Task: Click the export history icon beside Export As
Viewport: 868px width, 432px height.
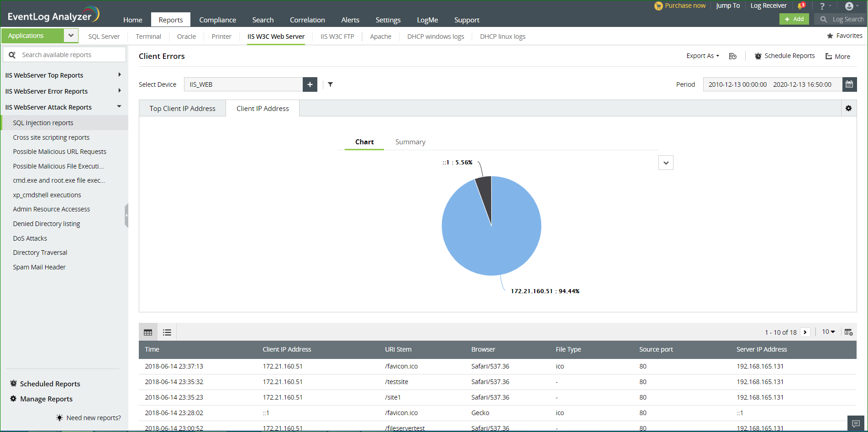Action: [733, 56]
